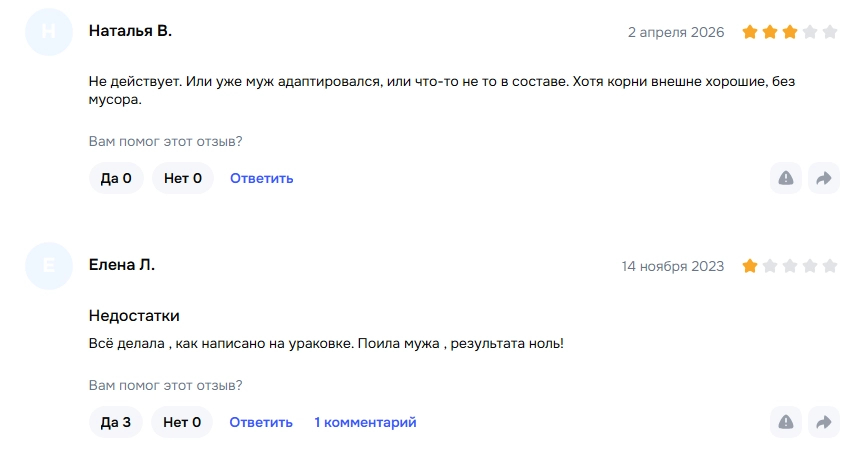This screenshot has width=856, height=454.
Task: Open profile name Наталья В.
Action: pos(130,31)
